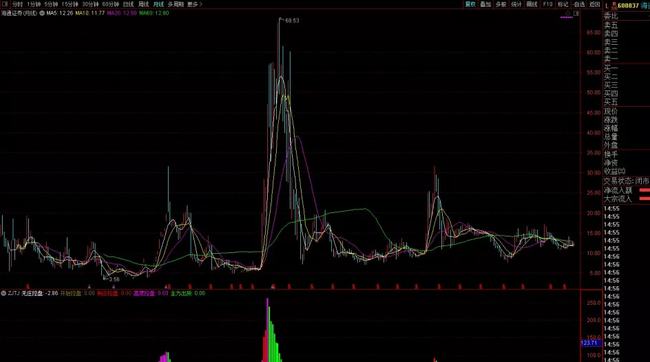Switch chart to 周线 weekly period
Image resolution: width=650 pixels, height=362 pixels.
click(x=143, y=4)
